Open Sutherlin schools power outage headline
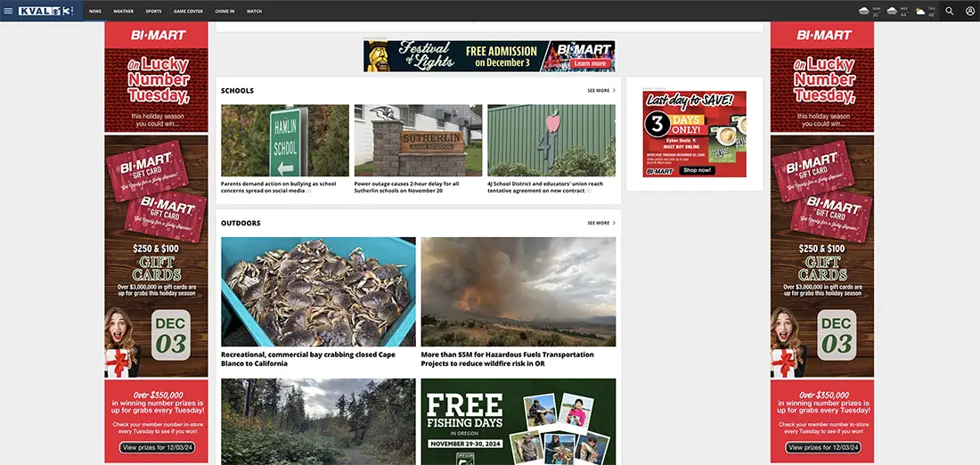The width and height of the screenshot is (980, 465). [x=407, y=187]
